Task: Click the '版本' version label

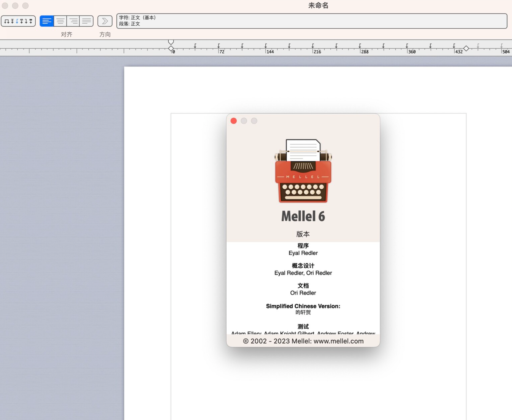Action: [x=303, y=234]
